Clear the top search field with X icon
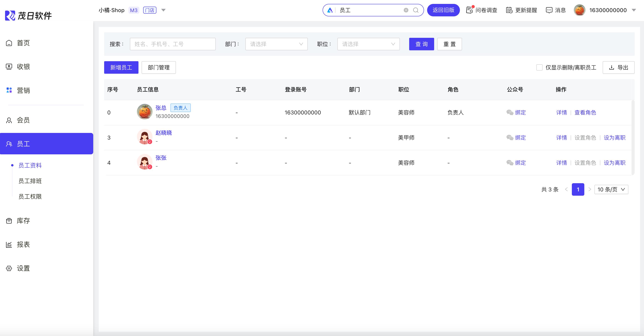Viewport: 644px width, 336px height. (406, 10)
